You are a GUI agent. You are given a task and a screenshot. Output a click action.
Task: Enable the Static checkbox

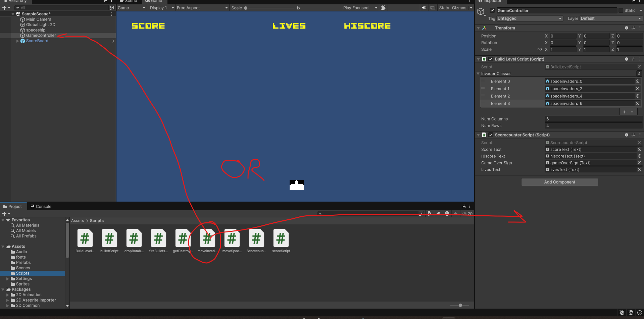tap(621, 10)
